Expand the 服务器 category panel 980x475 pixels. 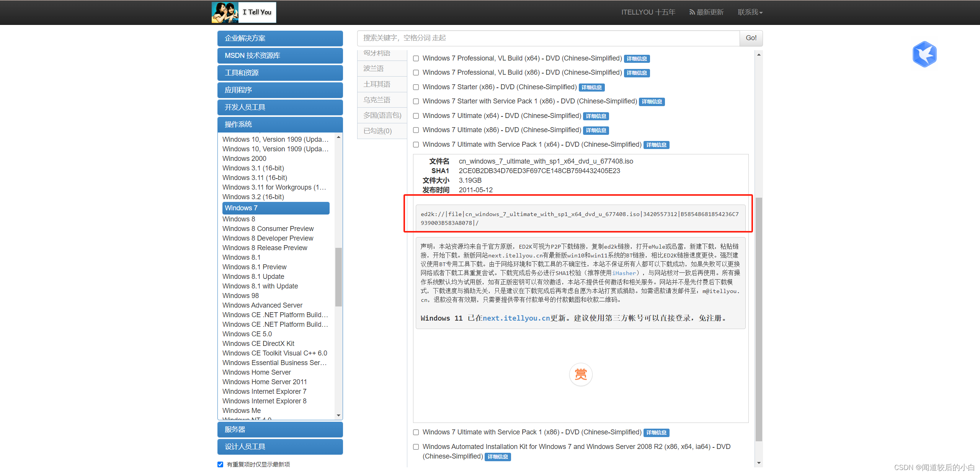coord(279,429)
